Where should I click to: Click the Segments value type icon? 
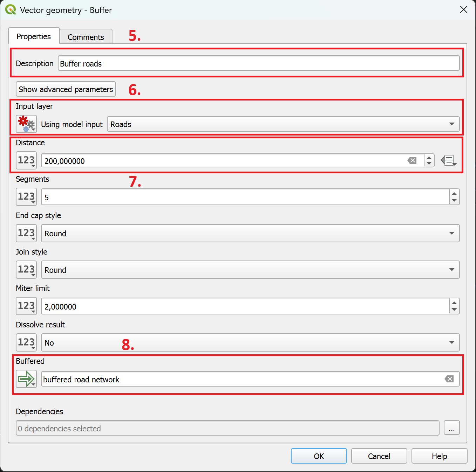pos(26,197)
